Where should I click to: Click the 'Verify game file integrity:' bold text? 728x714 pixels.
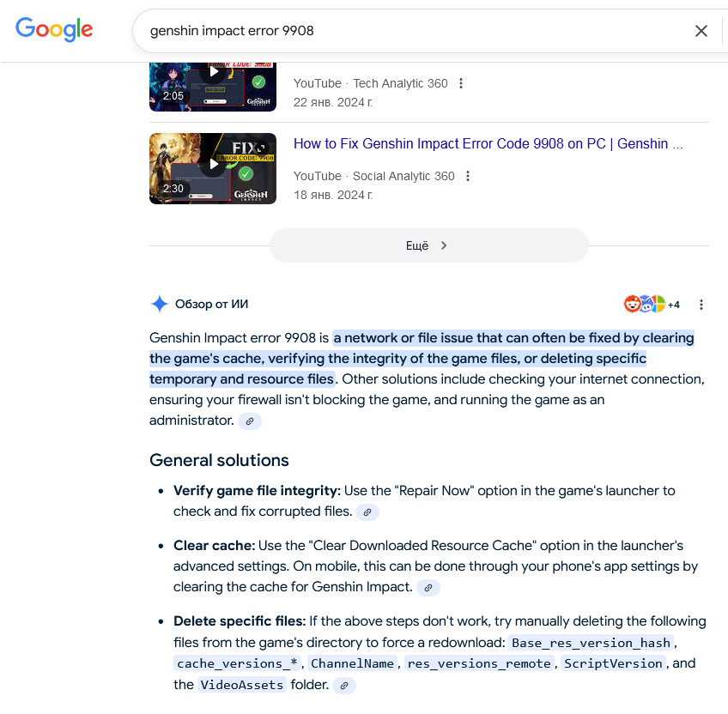258,491
